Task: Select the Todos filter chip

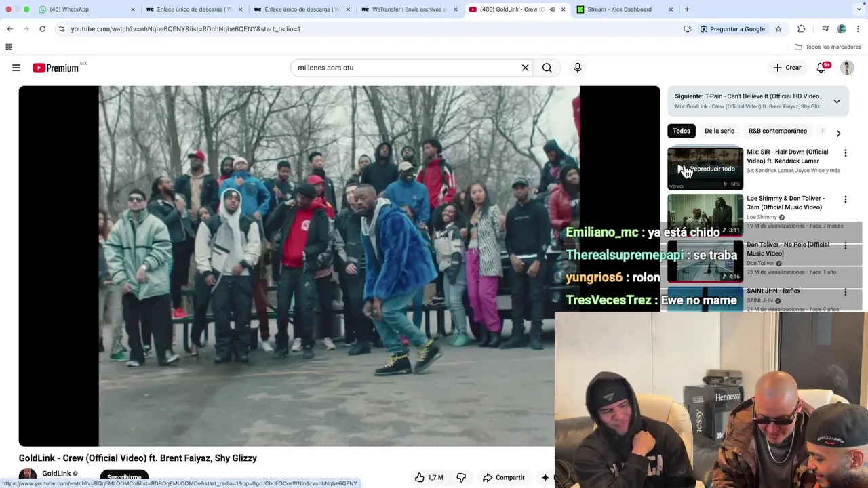Action: click(x=682, y=131)
